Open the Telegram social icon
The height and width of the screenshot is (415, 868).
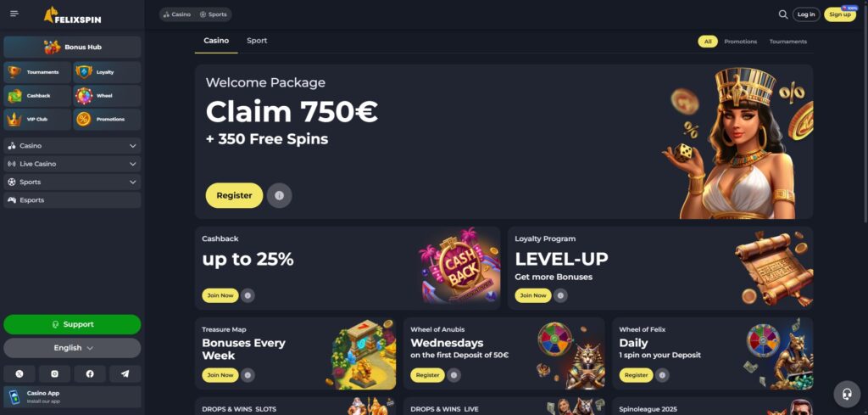125,374
